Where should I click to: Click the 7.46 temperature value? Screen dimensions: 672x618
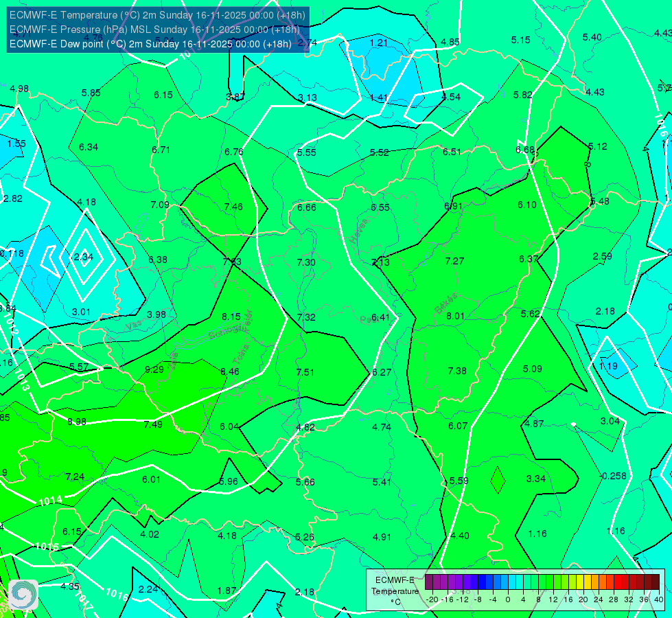click(233, 207)
